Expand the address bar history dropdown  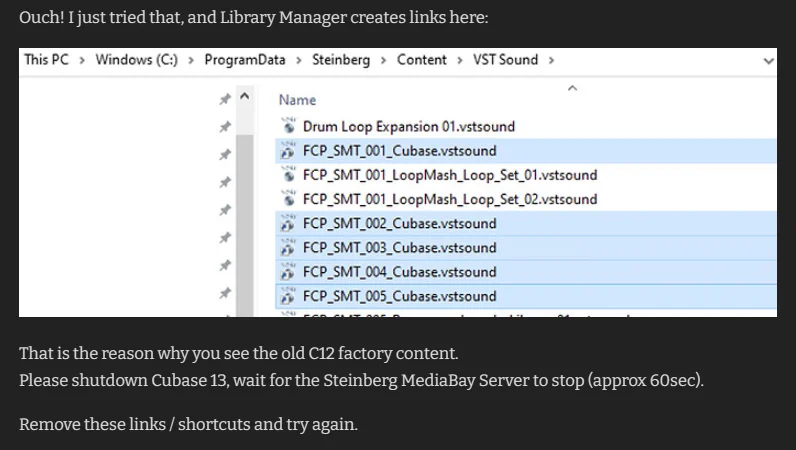(x=769, y=61)
